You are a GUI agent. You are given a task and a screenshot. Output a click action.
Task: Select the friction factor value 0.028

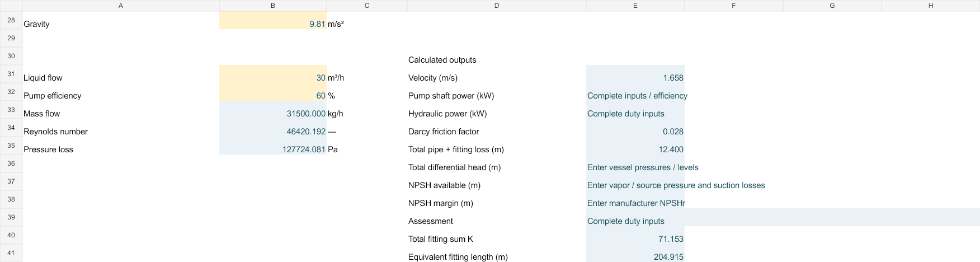(x=635, y=128)
